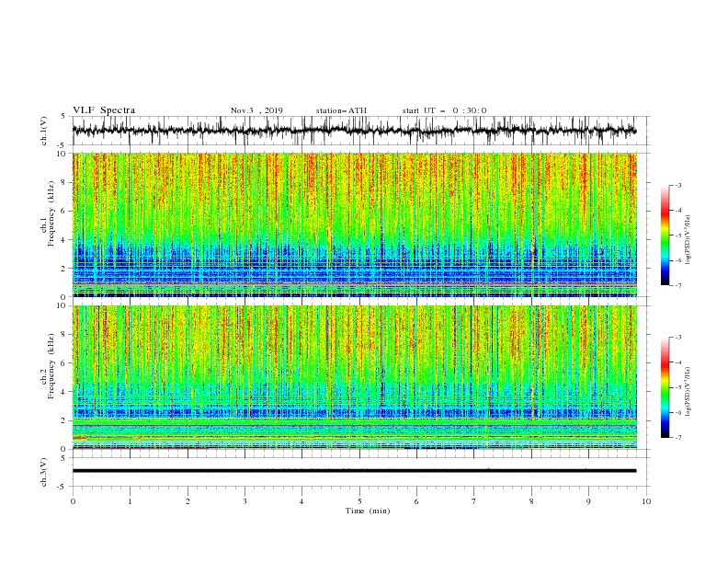Click the time axis tick label "1"

130,501
